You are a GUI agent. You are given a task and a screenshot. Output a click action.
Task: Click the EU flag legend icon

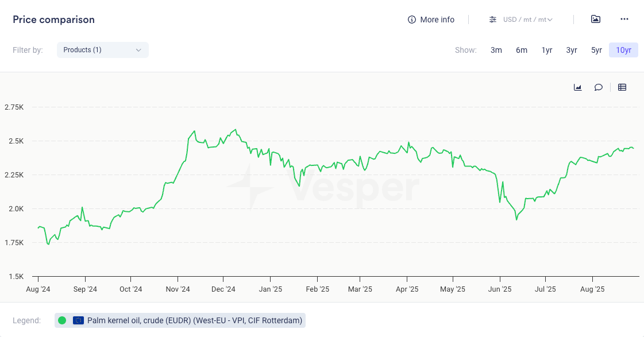coord(79,320)
